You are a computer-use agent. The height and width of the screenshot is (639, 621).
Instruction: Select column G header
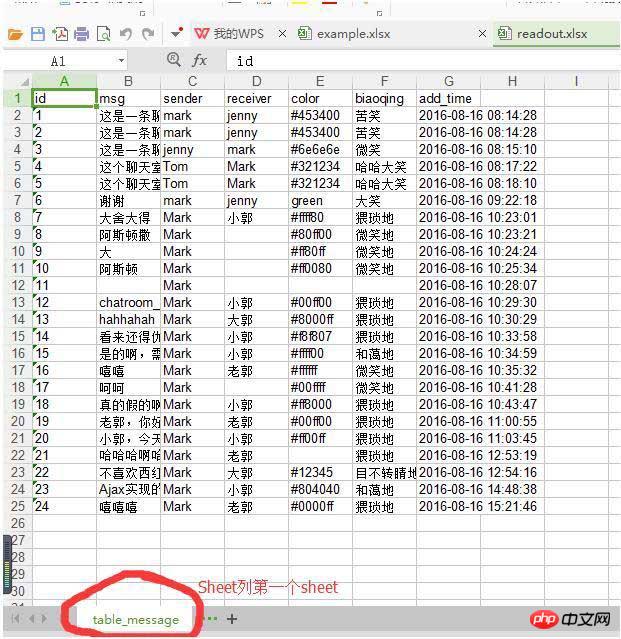click(449, 82)
